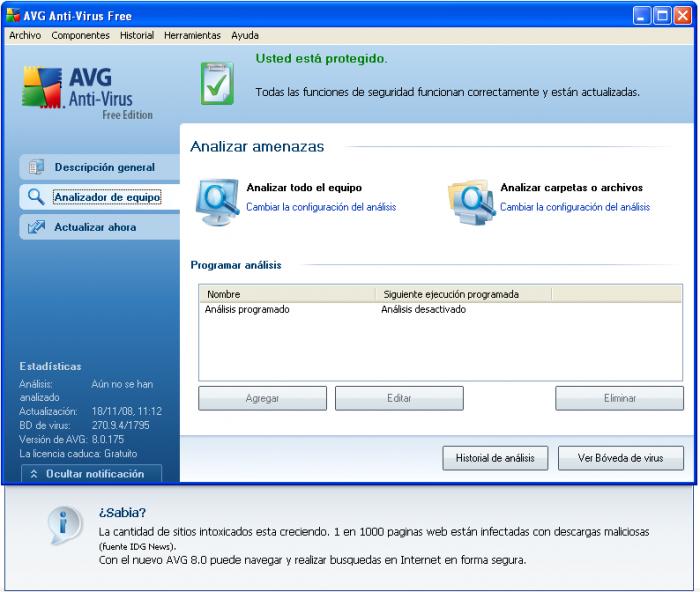Click the AVG Anti-Virus logo

point(88,93)
